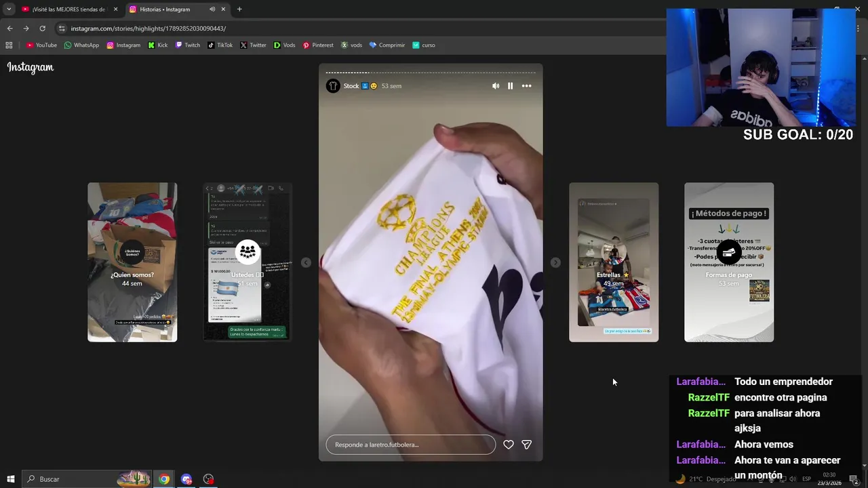868x488 pixels.
Task: Open the Windows Start menu
Action: tap(11, 479)
